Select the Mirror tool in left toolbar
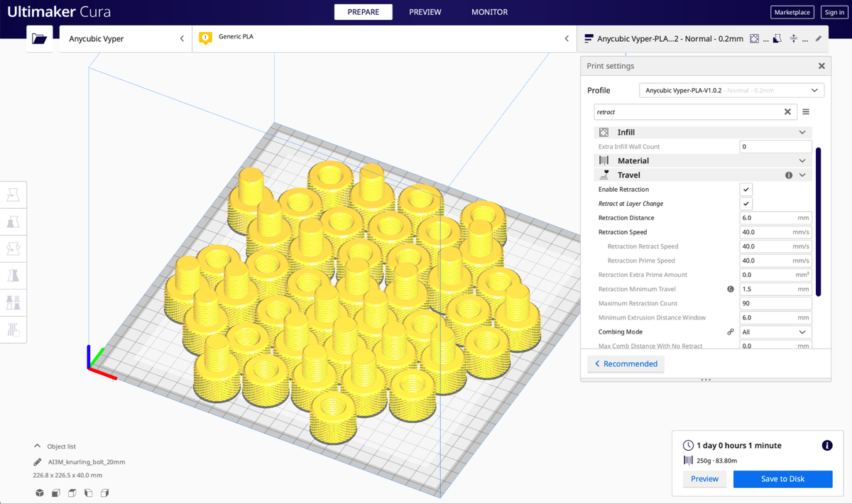This screenshot has width=852, height=504. tap(13, 275)
